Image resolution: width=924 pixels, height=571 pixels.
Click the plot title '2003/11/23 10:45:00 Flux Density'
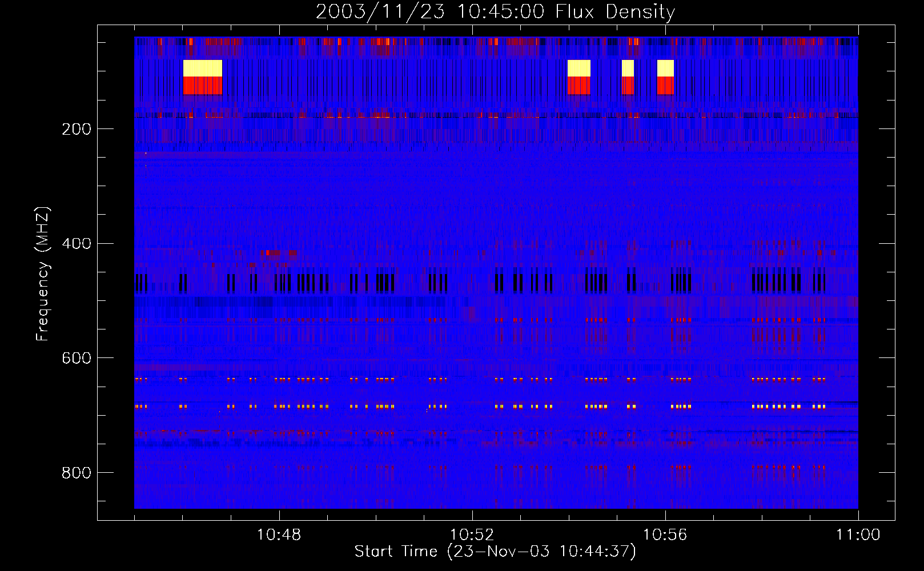tap(496, 11)
